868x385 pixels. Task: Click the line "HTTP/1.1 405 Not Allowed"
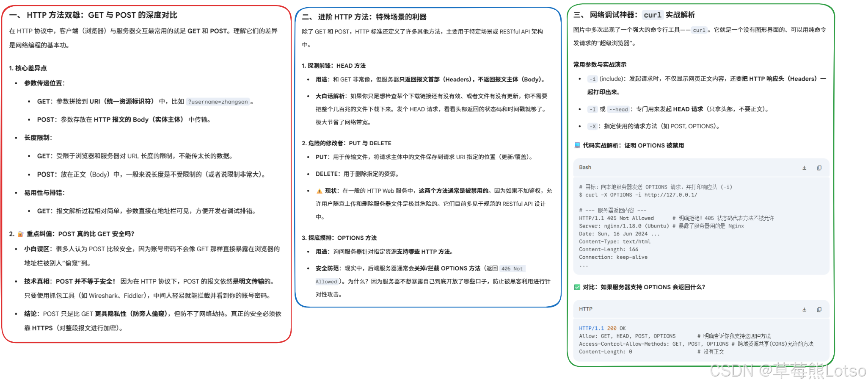click(x=616, y=218)
